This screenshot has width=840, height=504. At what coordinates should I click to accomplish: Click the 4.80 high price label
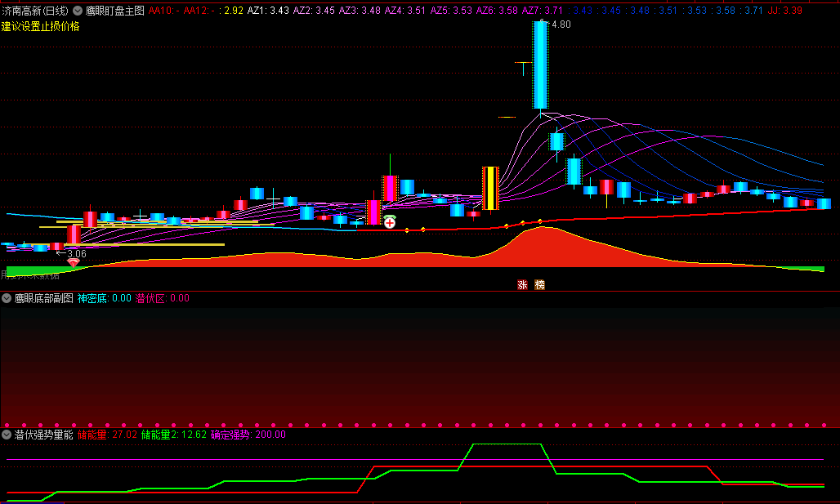coord(561,25)
